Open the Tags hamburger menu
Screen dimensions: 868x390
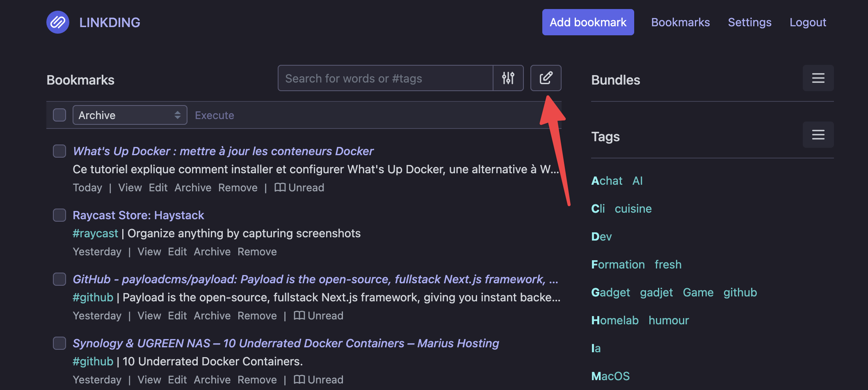[818, 135]
